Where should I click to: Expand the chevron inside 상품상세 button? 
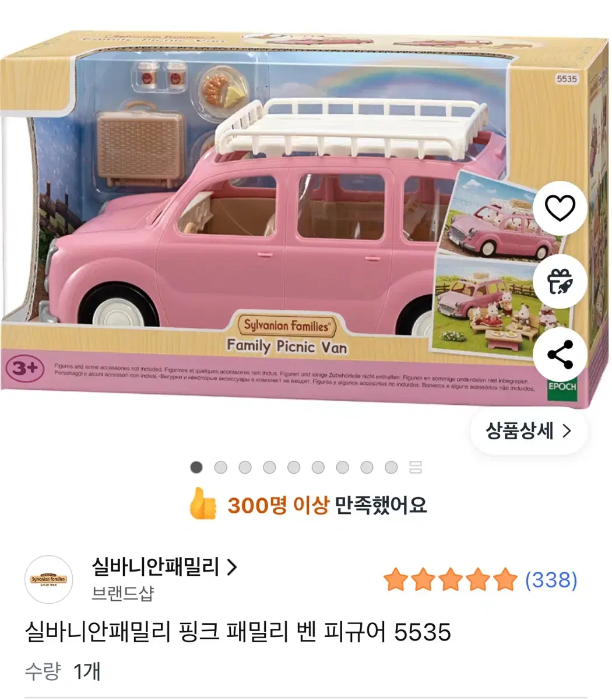click(x=566, y=431)
